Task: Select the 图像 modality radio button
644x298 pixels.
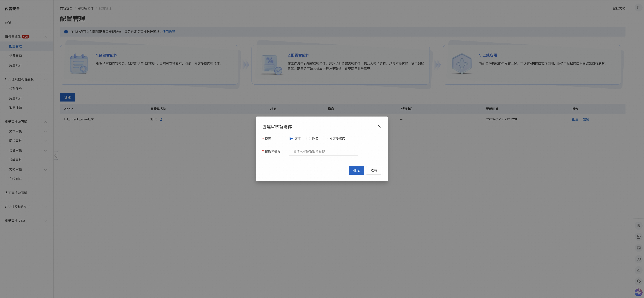Action: coord(308,138)
